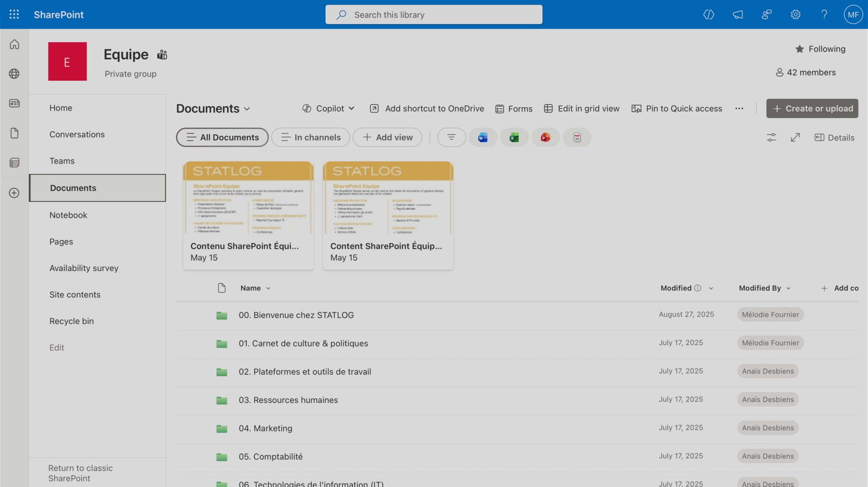The height and width of the screenshot is (487, 868).
Task: Open the globe My sites icon
Action: pyautogui.click(x=14, y=74)
